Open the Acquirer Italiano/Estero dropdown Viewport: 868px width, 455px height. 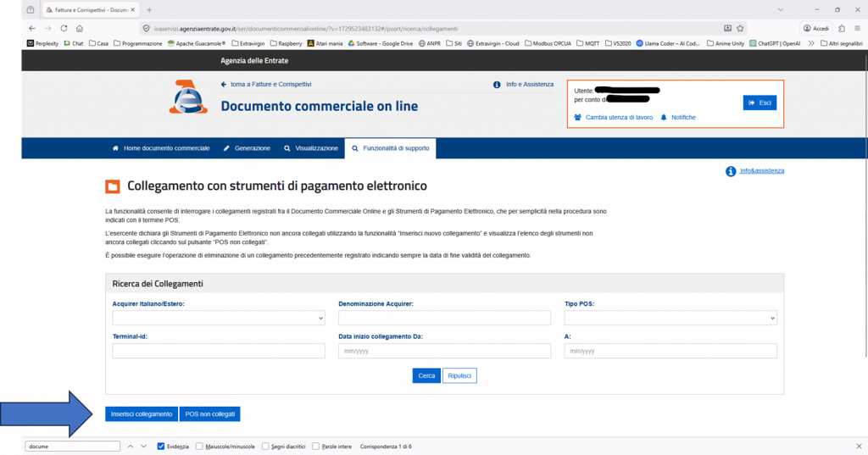coord(218,318)
